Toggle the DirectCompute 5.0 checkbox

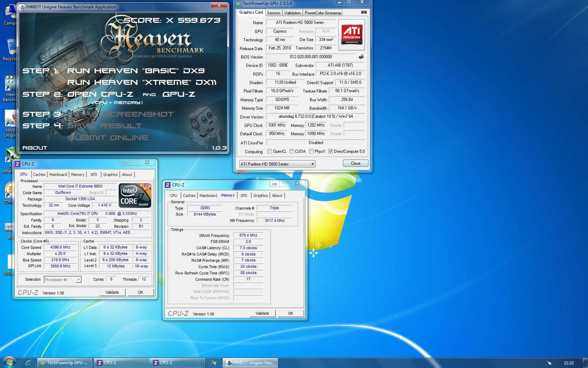[330, 151]
